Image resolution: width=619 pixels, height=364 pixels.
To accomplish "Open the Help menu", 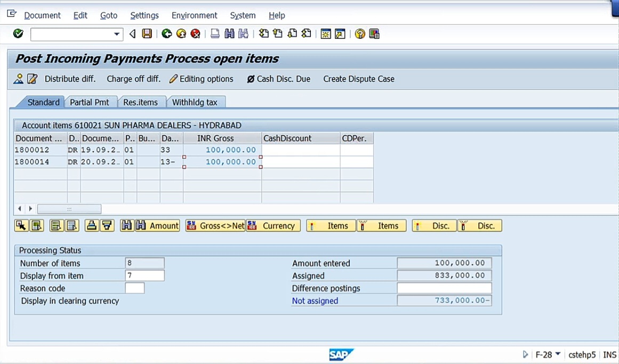I will (x=277, y=15).
